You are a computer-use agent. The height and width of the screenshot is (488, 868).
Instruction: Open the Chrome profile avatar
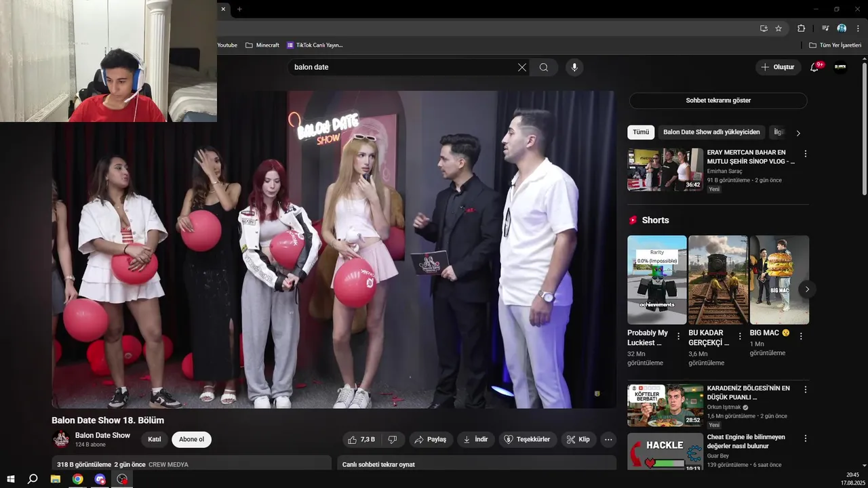coord(842,28)
